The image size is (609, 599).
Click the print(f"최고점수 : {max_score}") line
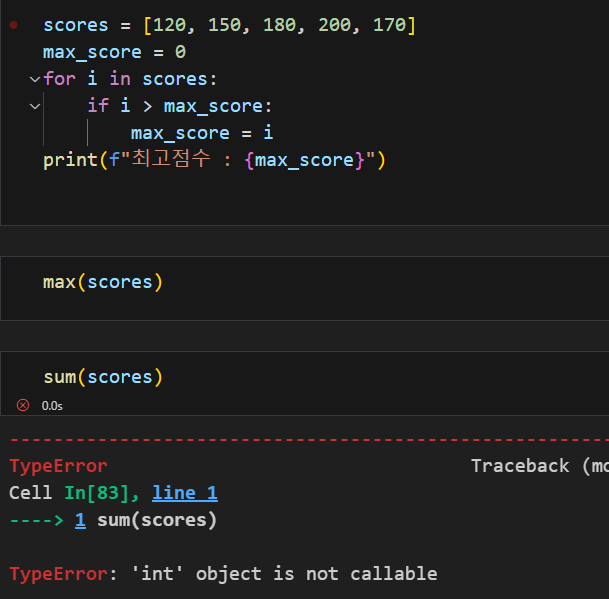coord(214,160)
